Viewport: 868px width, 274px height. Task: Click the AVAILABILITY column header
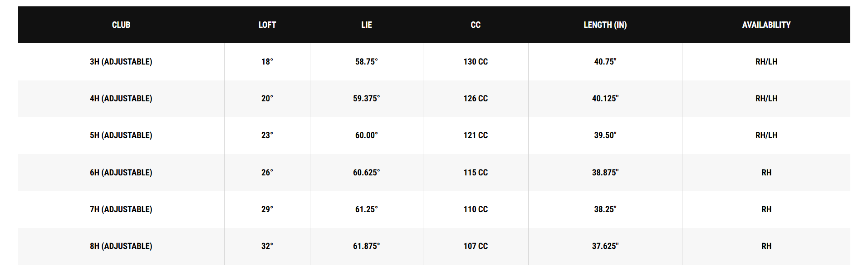(766, 25)
